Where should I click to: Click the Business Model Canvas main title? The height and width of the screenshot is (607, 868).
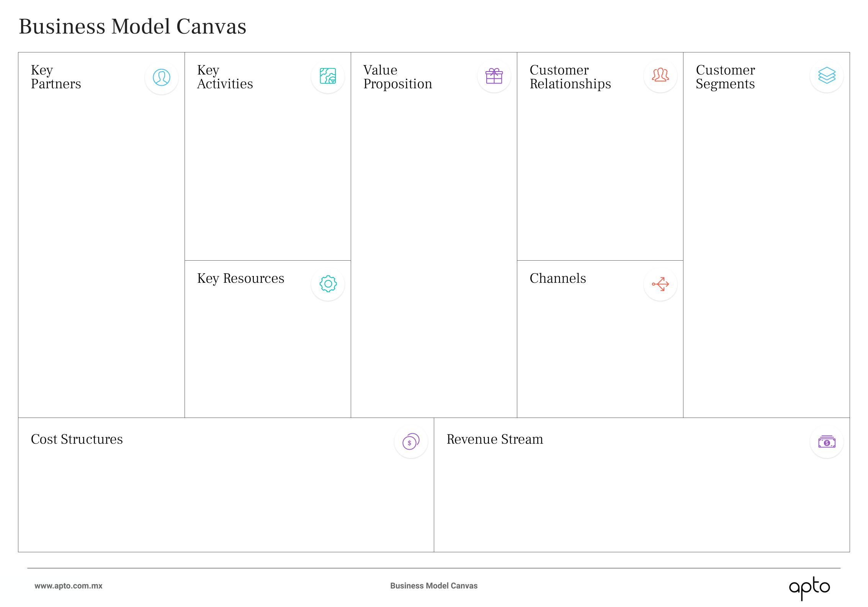tap(132, 26)
